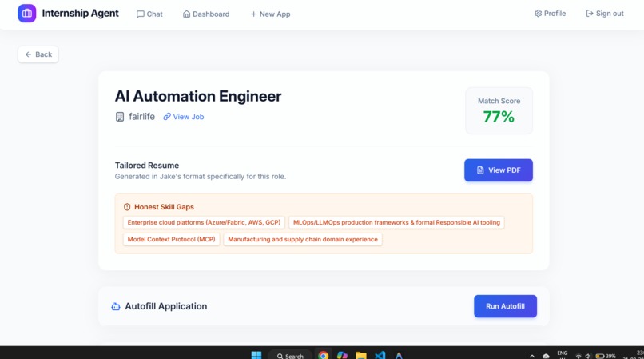Select the Manufacturing and supply chain tag

point(303,239)
